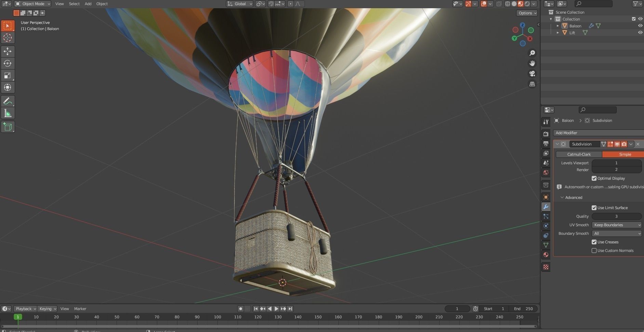644x332 pixels.
Task: Select the Scale tool
Action: pos(8,75)
